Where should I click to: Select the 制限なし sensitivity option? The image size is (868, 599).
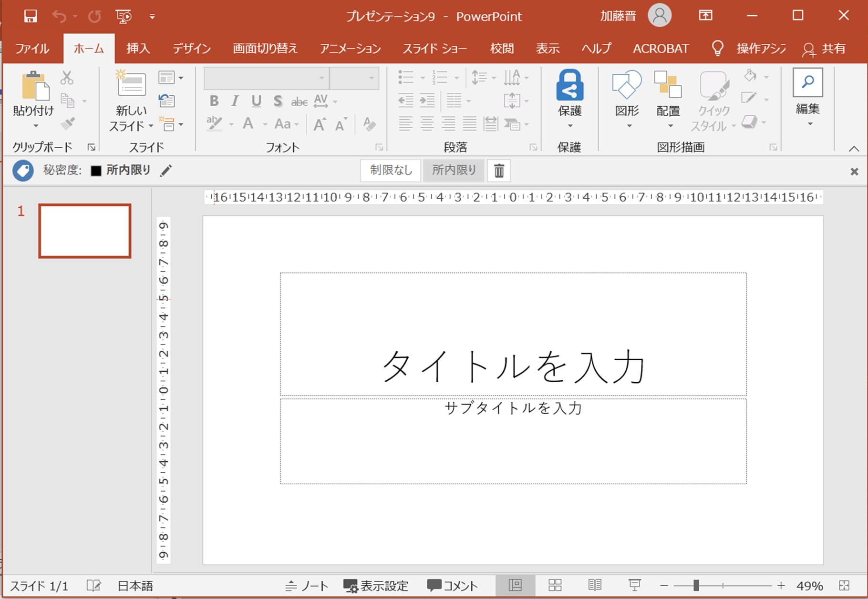click(x=391, y=170)
